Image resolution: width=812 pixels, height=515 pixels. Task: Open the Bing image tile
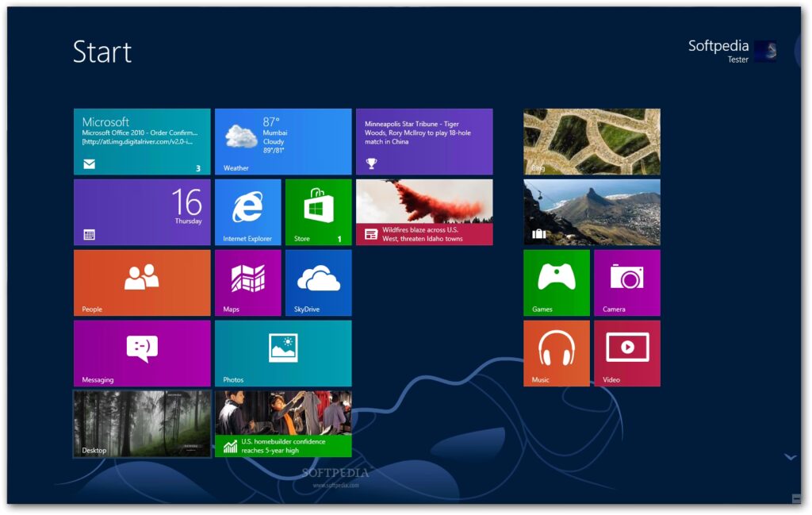592,141
